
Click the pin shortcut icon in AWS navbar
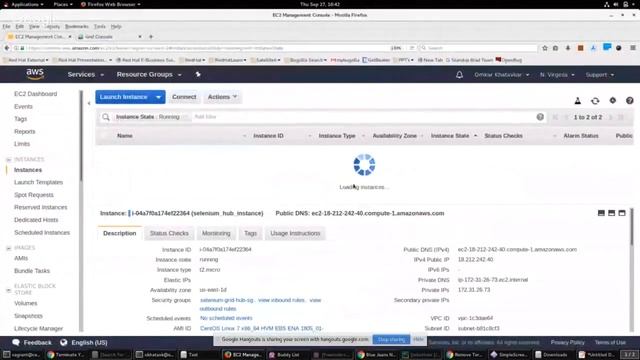pyautogui.click(x=198, y=74)
